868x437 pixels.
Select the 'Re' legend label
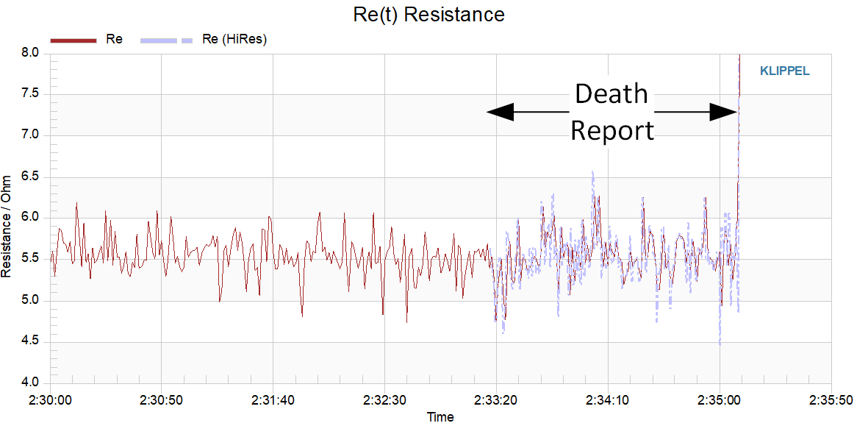114,40
